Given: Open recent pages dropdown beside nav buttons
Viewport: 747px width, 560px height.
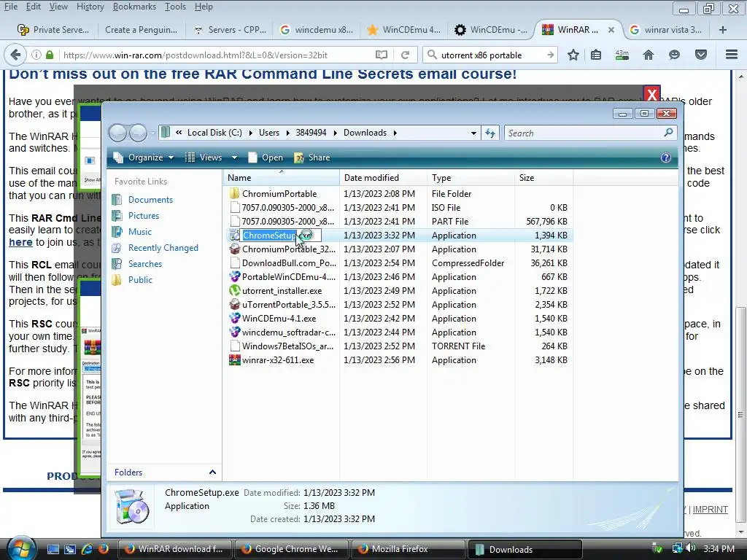Looking at the screenshot, I should 152,133.
